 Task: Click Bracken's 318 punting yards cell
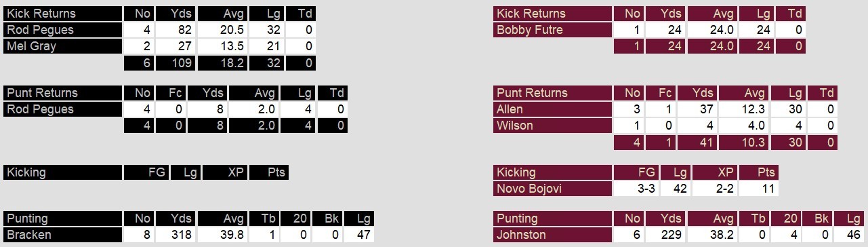tap(175, 235)
